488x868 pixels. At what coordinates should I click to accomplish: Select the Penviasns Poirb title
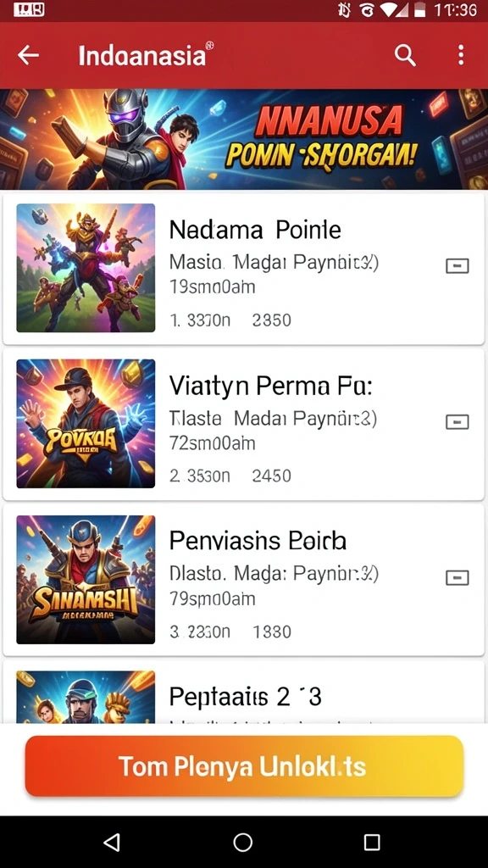258,541
